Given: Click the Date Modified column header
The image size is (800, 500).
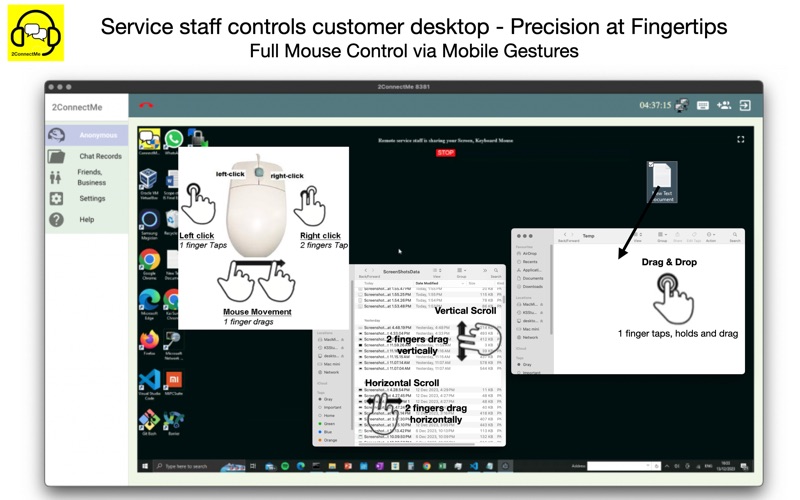Looking at the screenshot, I should (428, 283).
